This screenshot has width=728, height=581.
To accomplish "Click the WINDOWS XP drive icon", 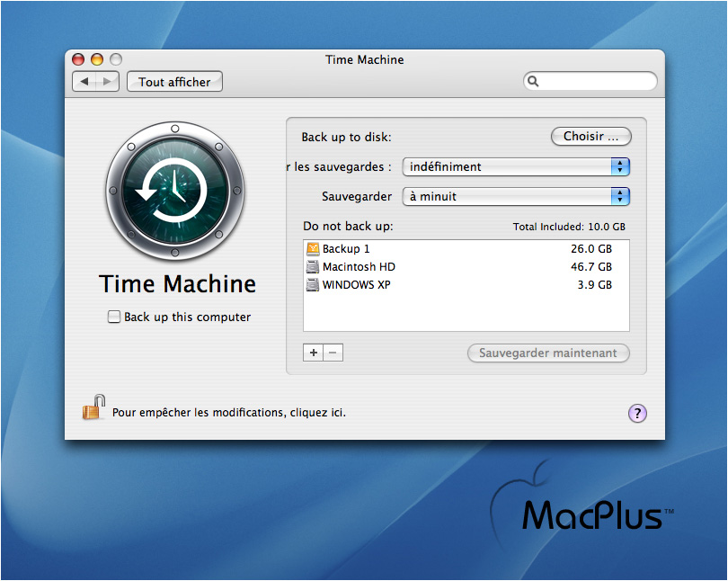I will (x=313, y=285).
